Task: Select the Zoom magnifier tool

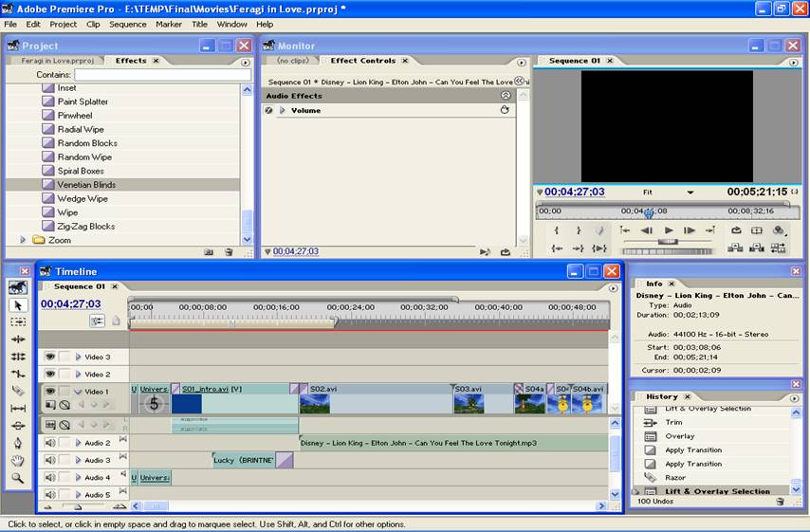Action: 18,478
